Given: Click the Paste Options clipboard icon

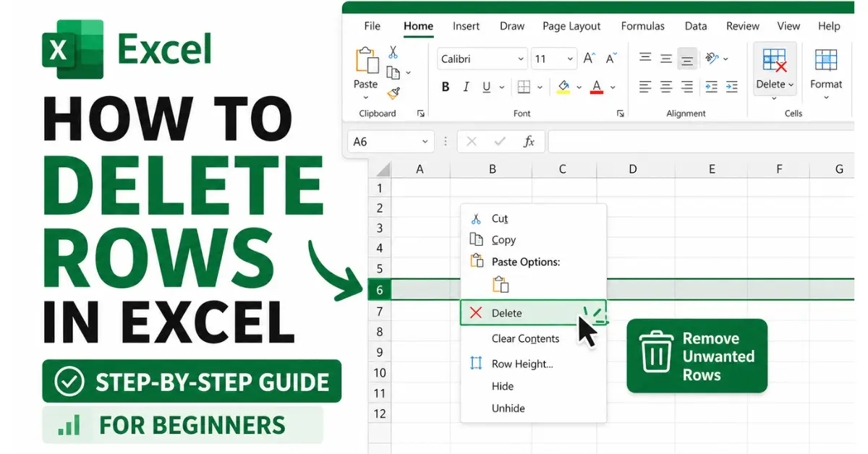Looking at the screenshot, I should 500,284.
